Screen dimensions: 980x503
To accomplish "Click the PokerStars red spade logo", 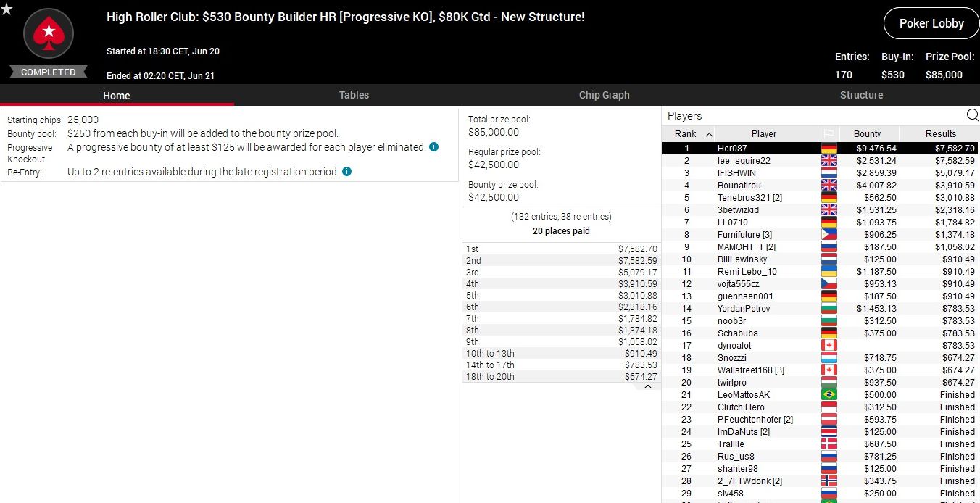I will coord(49,33).
